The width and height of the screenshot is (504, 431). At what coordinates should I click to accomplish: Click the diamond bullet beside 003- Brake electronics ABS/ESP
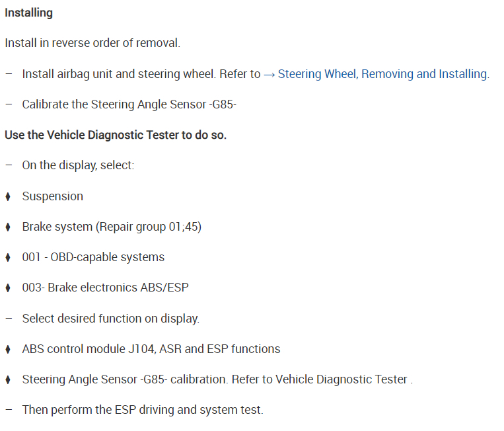(x=8, y=288)
